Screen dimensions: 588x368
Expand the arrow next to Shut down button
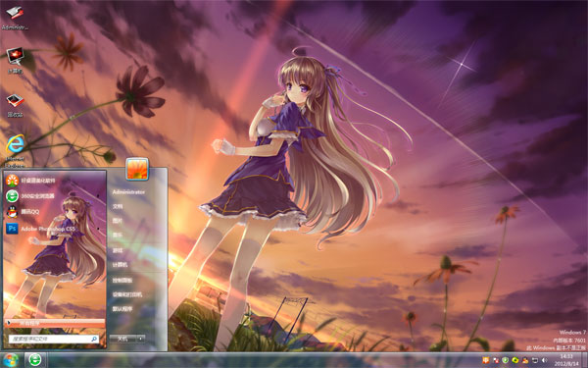coord(140,339)
